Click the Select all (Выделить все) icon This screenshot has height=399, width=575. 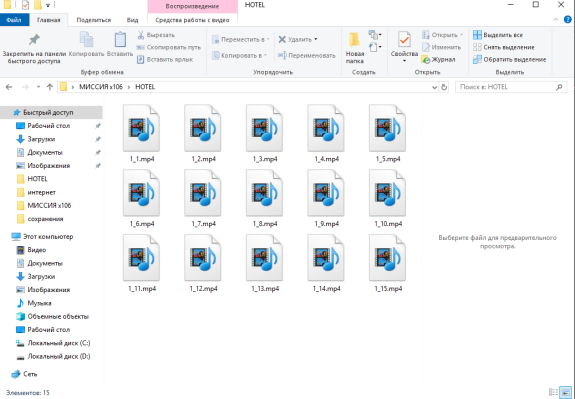pyautogui.click(x=477, y=35)
